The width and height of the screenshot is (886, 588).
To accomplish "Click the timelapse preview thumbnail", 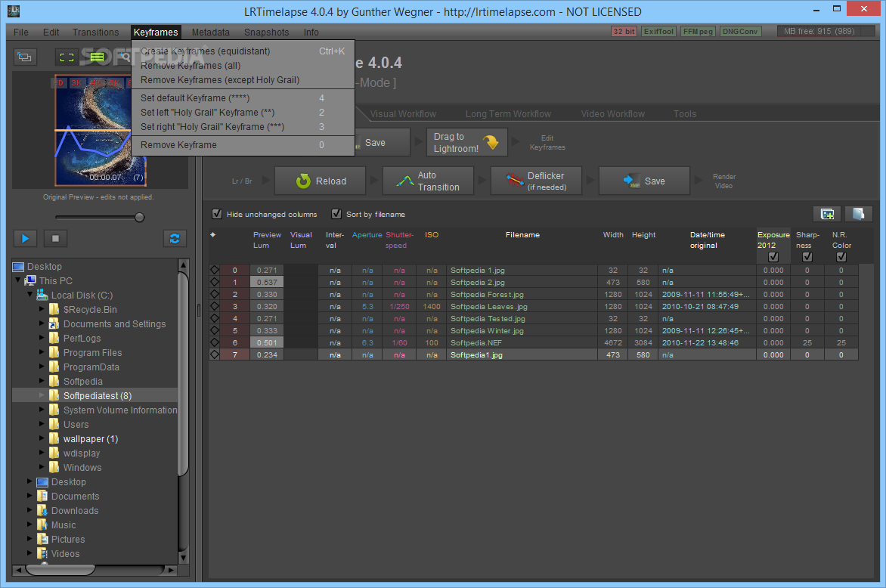I will pyautogui.click(x=101, y=130).
